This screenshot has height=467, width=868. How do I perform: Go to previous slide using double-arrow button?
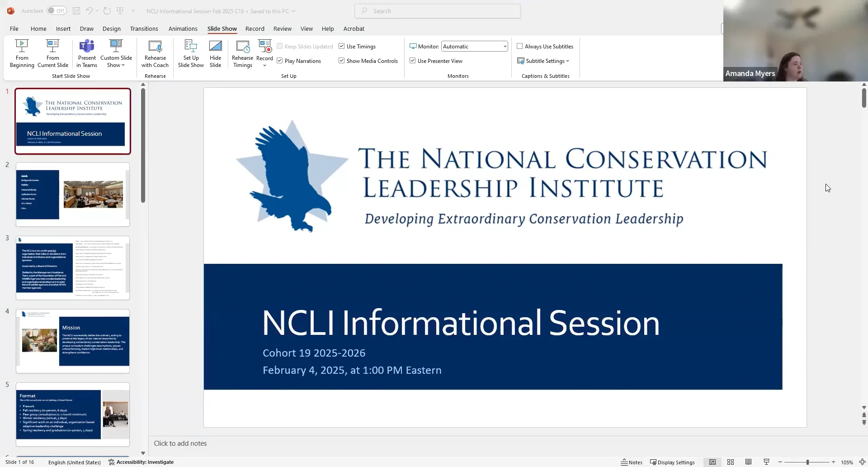[x=864, y=415]
